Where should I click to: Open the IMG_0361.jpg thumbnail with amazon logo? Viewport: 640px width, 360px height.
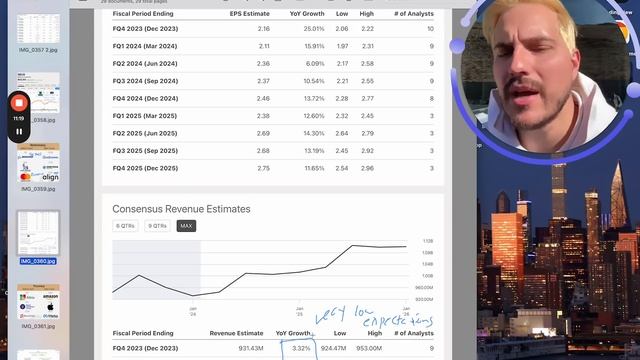[38, 302]
